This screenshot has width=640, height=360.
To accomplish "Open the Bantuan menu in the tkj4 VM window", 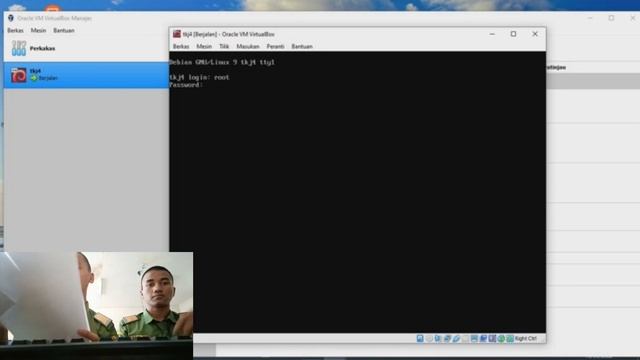I will [302, 47].
